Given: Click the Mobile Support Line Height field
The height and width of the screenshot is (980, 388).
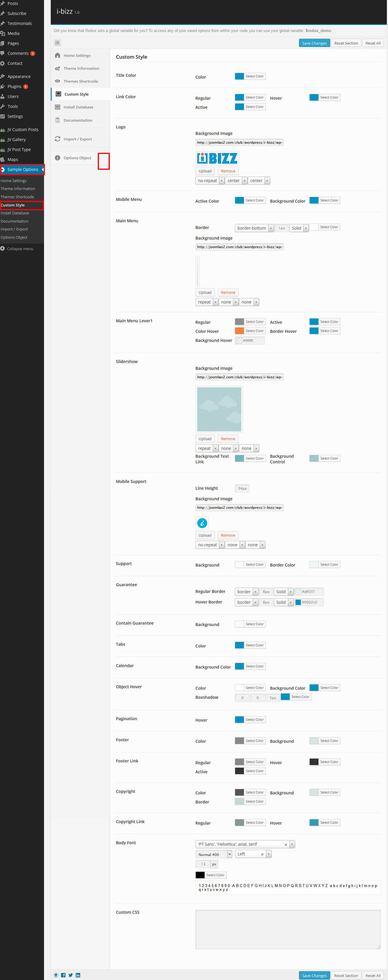Looking at the screenshot, I should pyautogui.click(x=242, y=488).
